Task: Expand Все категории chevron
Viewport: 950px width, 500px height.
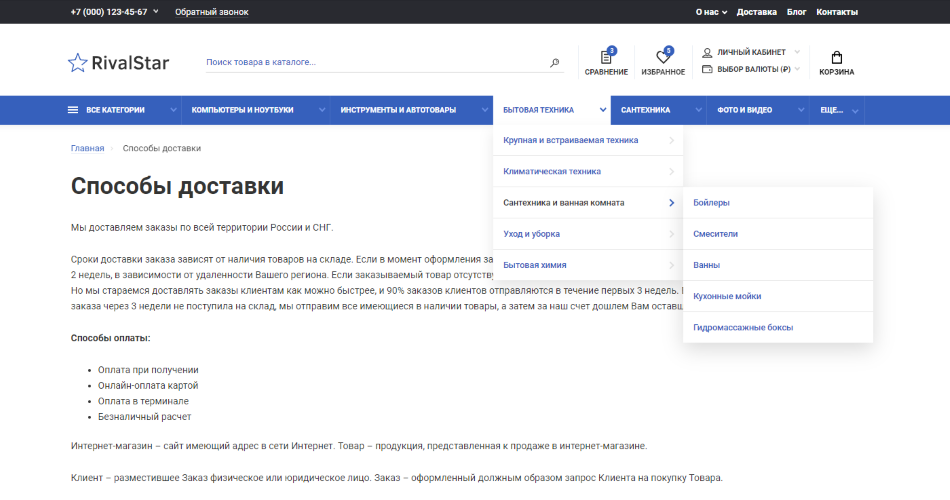Action: click(173, 110)
